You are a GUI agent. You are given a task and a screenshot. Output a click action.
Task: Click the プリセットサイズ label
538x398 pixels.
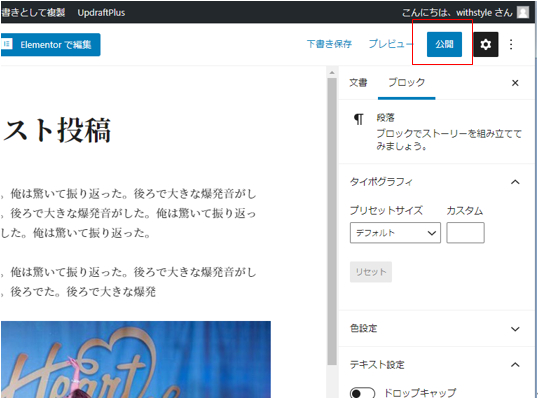click(386, 210)
